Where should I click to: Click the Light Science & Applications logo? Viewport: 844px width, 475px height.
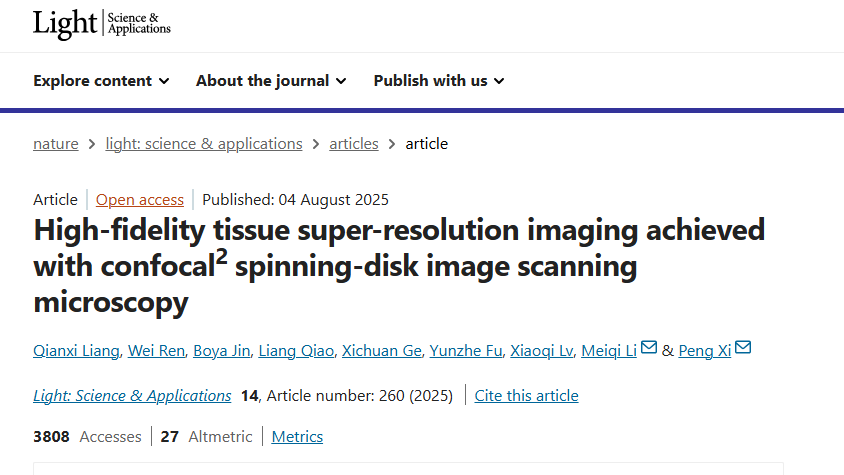[x=101, y=24]
